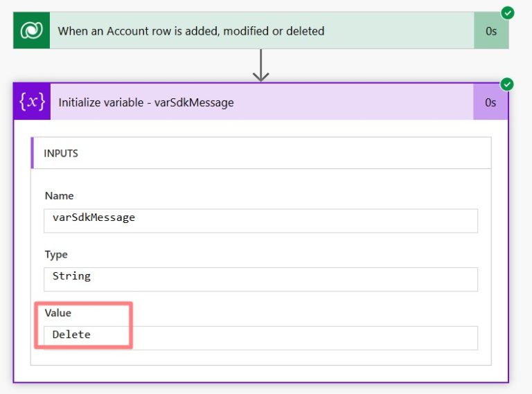This screenshot has height=394, width=532.
Task: Click the 'Delete' text in Value box
Action: tap(71, 334)
